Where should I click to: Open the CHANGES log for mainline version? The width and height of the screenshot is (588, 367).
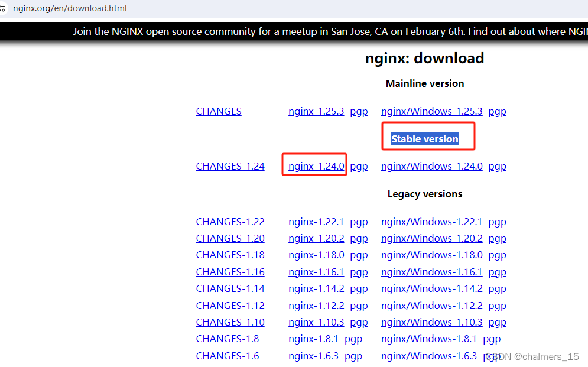[x=219, y=111]
